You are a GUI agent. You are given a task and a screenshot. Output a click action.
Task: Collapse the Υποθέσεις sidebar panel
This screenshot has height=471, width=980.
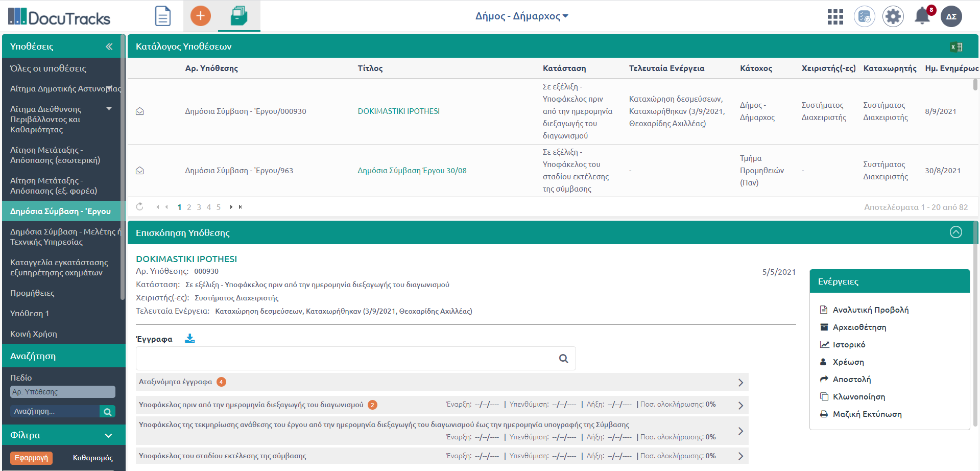109,46
